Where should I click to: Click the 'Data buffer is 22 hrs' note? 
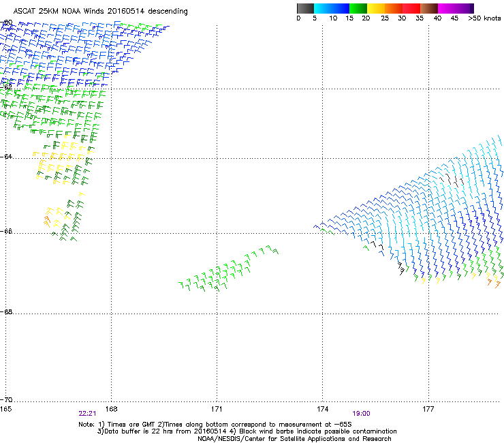pyautogui.click(x=247, y=431)
